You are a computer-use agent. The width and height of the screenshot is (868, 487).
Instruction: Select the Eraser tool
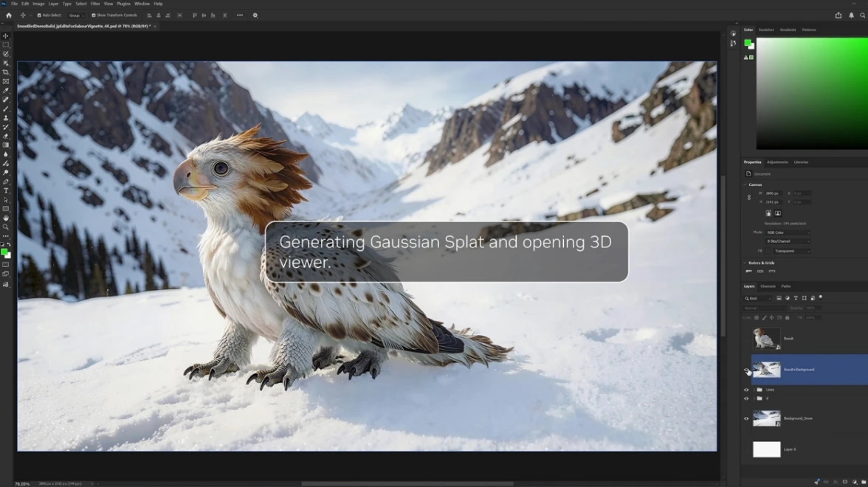[6, 136]
